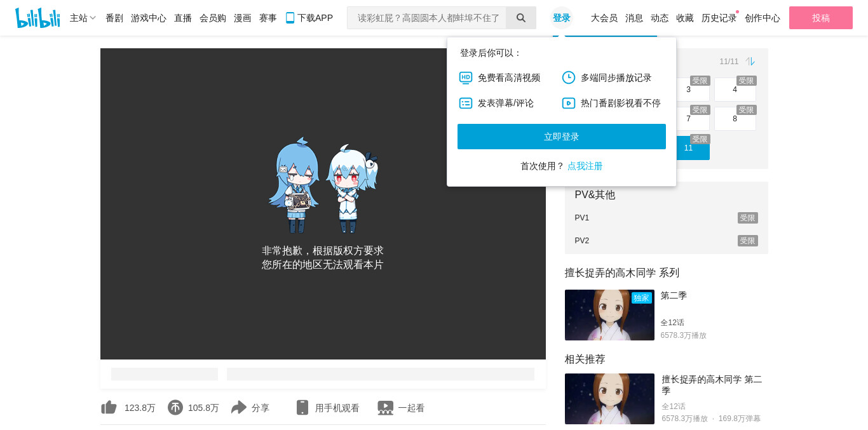Click the 受限 tag on PV2
Image resolution: width=868 pixels, height=430 pixels.
pos(748,241)
